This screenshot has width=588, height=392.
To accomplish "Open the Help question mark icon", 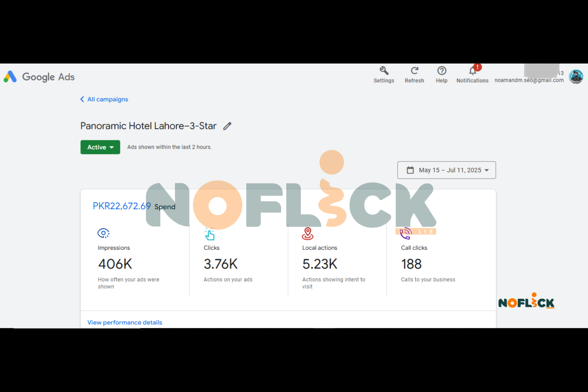I will point(442,71).
